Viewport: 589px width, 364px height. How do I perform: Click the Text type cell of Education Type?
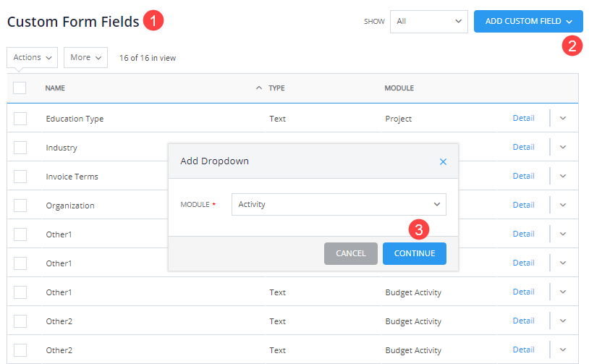click(x=278, y=119)
